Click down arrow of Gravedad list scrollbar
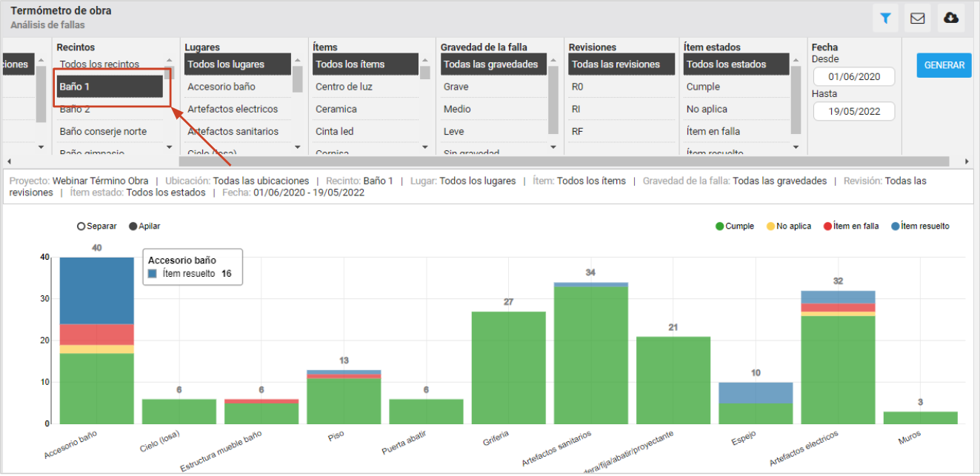 pyautogui.click(x=553, y=147)
